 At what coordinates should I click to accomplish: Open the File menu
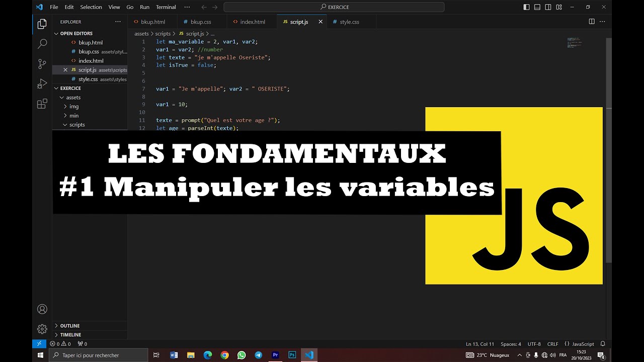(x=54, y=7)
